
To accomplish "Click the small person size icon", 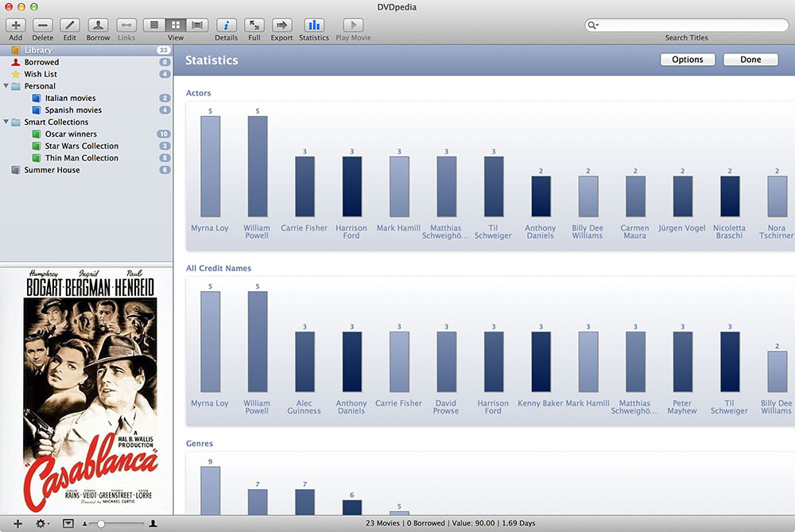I will [x=85, y=524].
